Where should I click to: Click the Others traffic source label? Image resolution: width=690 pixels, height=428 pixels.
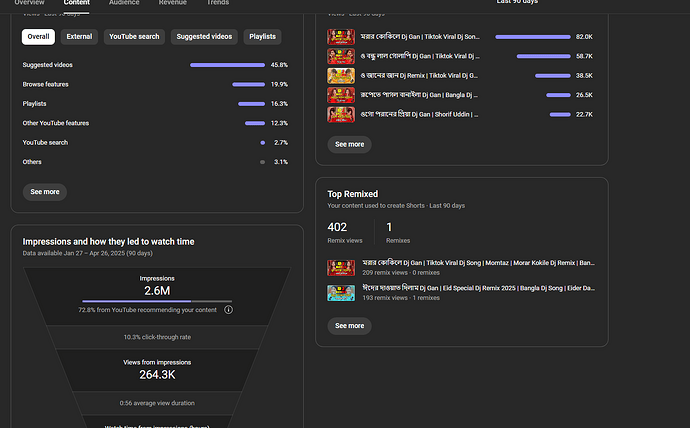[x=32, y=161]
